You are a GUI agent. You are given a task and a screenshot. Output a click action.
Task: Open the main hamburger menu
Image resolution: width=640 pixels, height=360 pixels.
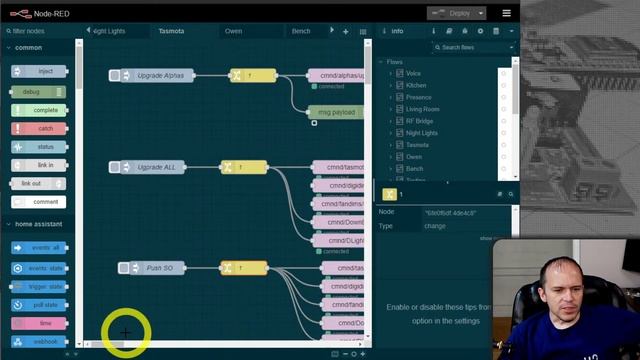[506, 13]
